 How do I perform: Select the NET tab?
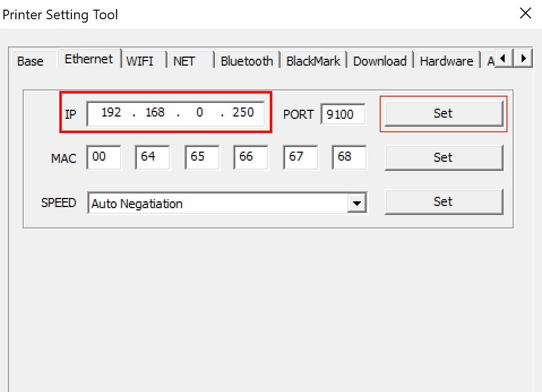184,61
